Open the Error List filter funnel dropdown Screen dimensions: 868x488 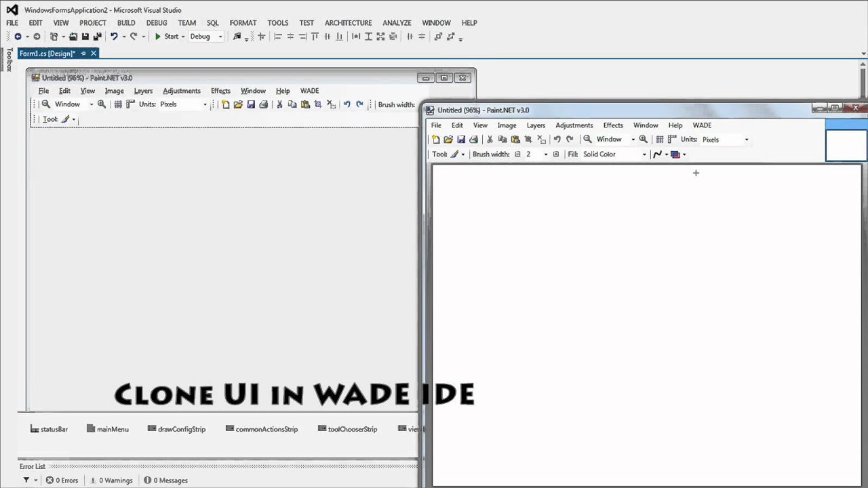coord(29,481)
